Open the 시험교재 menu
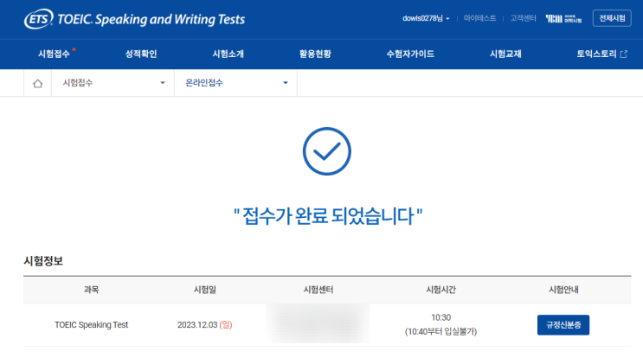This screenshot has height=364, width=643. 505,54
